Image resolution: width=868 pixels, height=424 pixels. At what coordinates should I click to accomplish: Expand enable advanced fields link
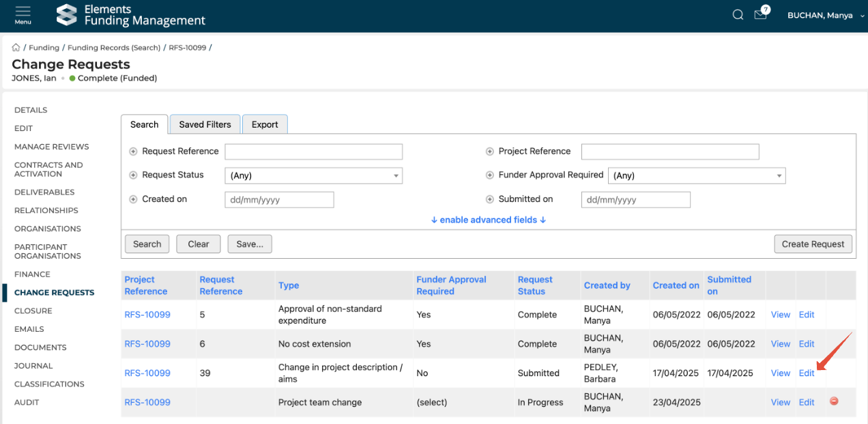(489, 220)
